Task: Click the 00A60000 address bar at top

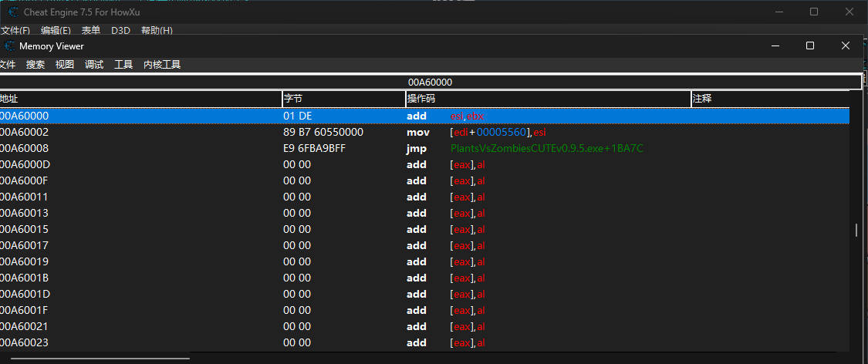Action: [430, 82]
